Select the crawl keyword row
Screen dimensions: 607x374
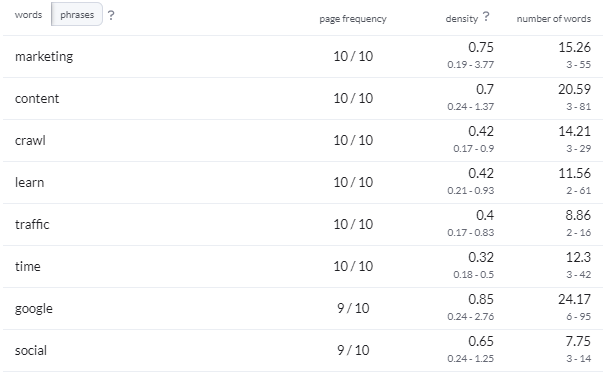(x=303, y=141)
